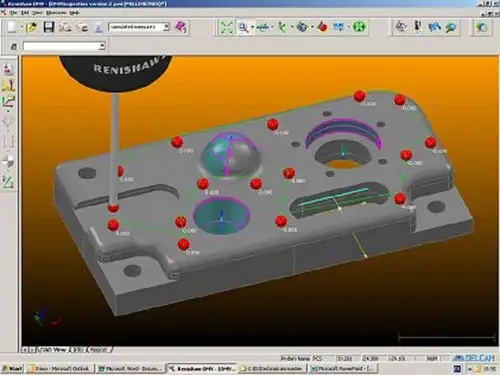The height and width of the screenshot is (375, 500).
Task: Click the CAD rotate icon in right toolbar group
Action: coord(401,27)
